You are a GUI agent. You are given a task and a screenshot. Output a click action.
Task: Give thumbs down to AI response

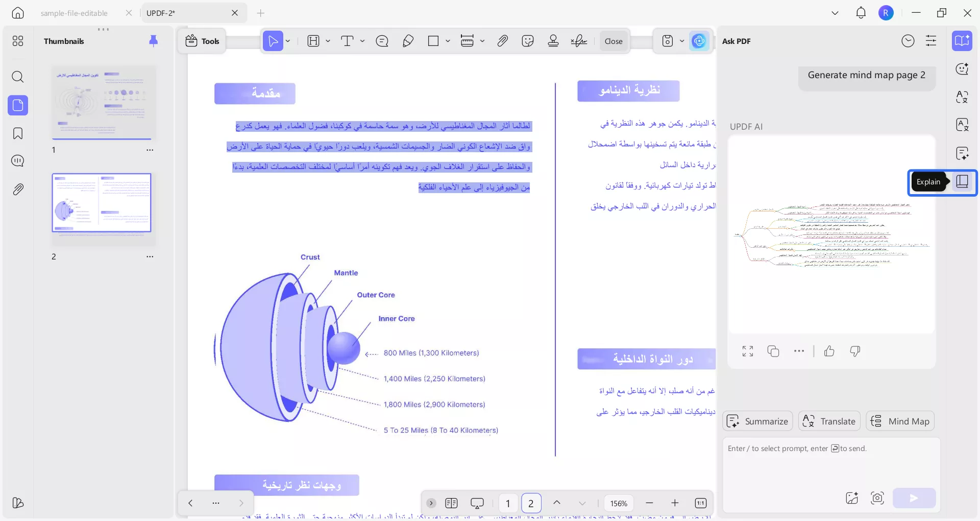pos(855,351)
